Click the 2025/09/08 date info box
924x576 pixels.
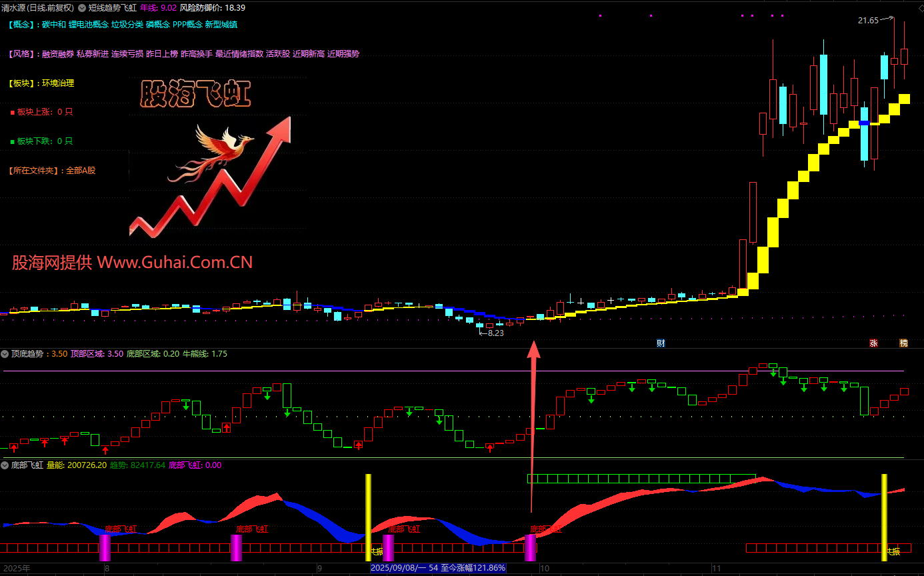coord(438,568)
